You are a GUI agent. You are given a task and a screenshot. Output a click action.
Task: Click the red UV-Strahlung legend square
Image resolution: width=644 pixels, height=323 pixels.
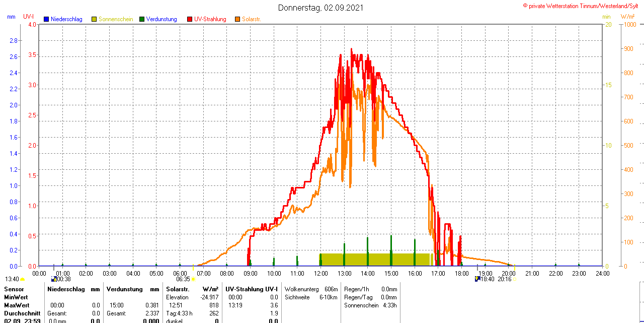click(x=190, y=19)
